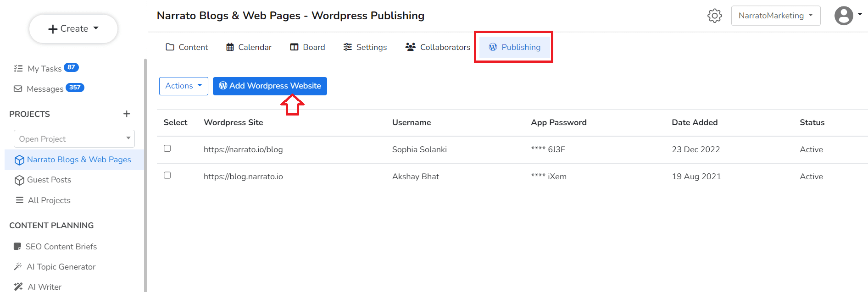Switch to the Collaborators tab
This screenshot has height=292, width=868.
coord(438,47)
